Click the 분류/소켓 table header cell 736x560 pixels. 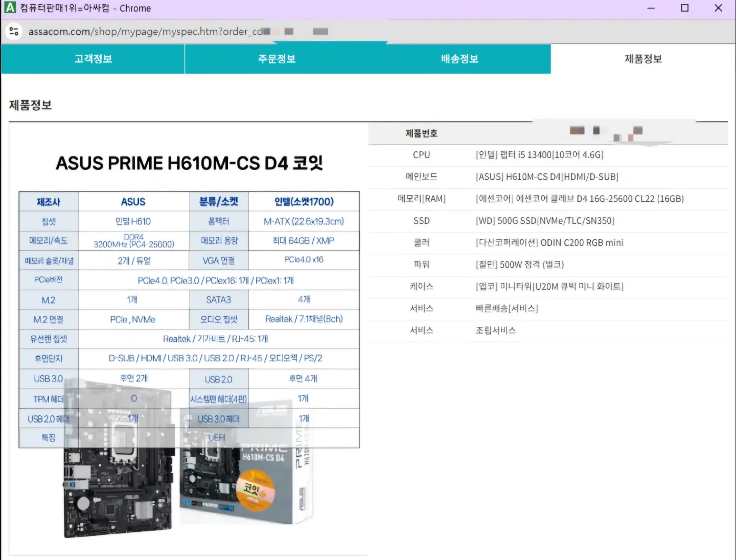pyautogui.click(x=219, y=202)
